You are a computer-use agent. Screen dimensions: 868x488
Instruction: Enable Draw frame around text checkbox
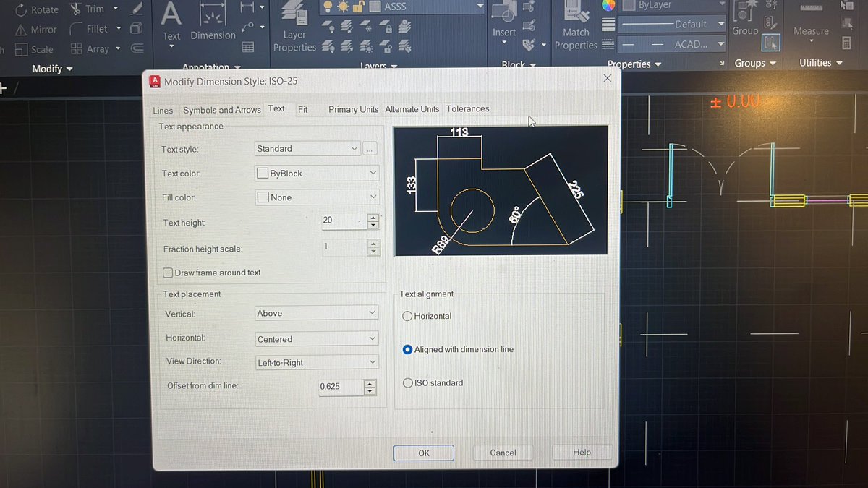coord(168,273)
